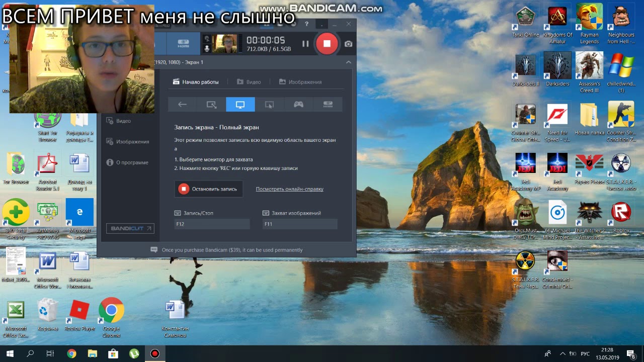Open the Bandicam taskbar icon
644x362 pixels.
[154, 353]
